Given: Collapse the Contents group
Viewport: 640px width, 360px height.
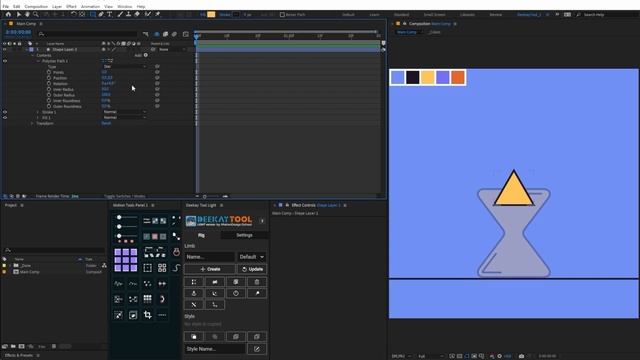Looking at the screenshot, I should pyautogui.click(x=33, y=55).
